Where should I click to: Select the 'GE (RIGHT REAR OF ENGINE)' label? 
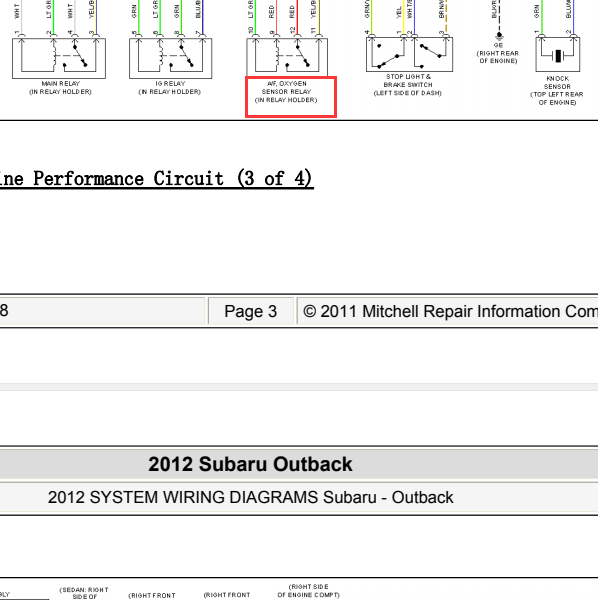coord(498,53)
